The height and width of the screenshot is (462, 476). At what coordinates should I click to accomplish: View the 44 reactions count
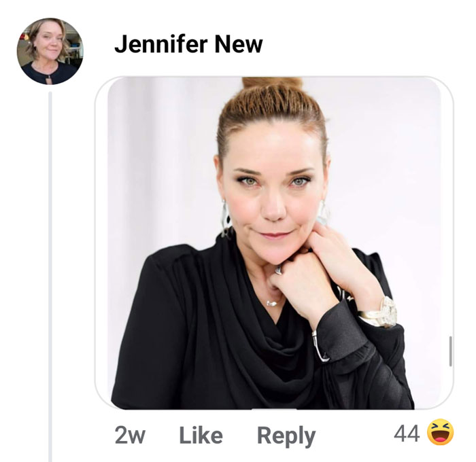coord(407,433)
